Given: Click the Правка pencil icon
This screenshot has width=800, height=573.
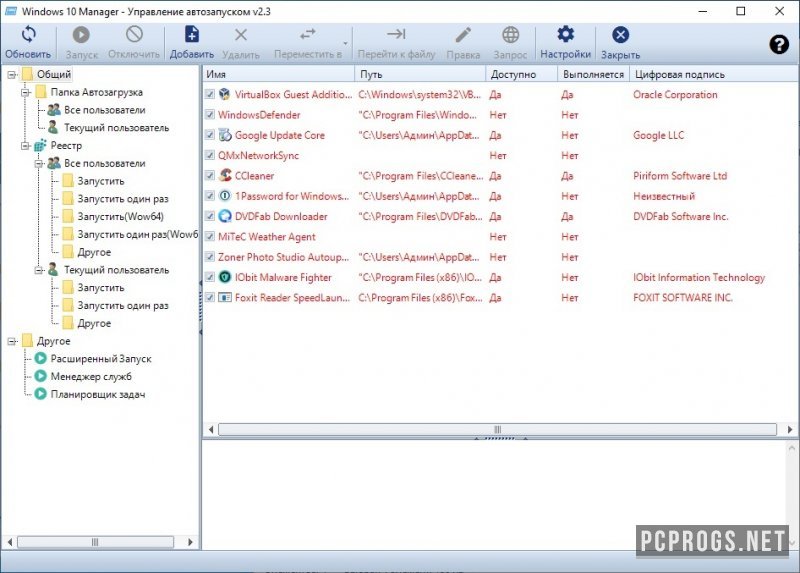Looking at the screenshot, I should [x=463, y=35].
